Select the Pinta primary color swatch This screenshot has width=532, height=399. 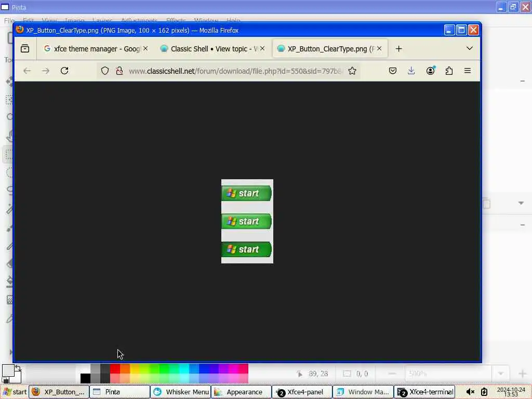[x=8, y=370]
